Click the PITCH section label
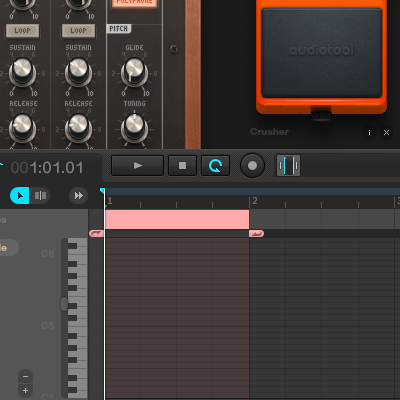The width and height of the screenshot is (400, 400). click(x=119, y=29)
